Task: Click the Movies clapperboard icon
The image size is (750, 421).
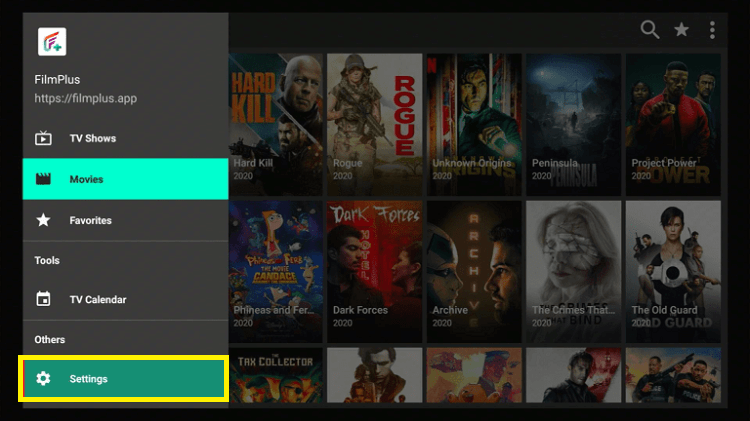Action: pos(43,179)
